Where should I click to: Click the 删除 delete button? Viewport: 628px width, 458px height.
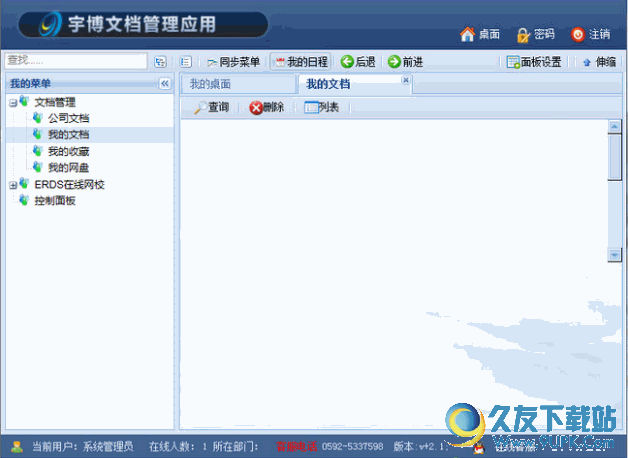266,107
